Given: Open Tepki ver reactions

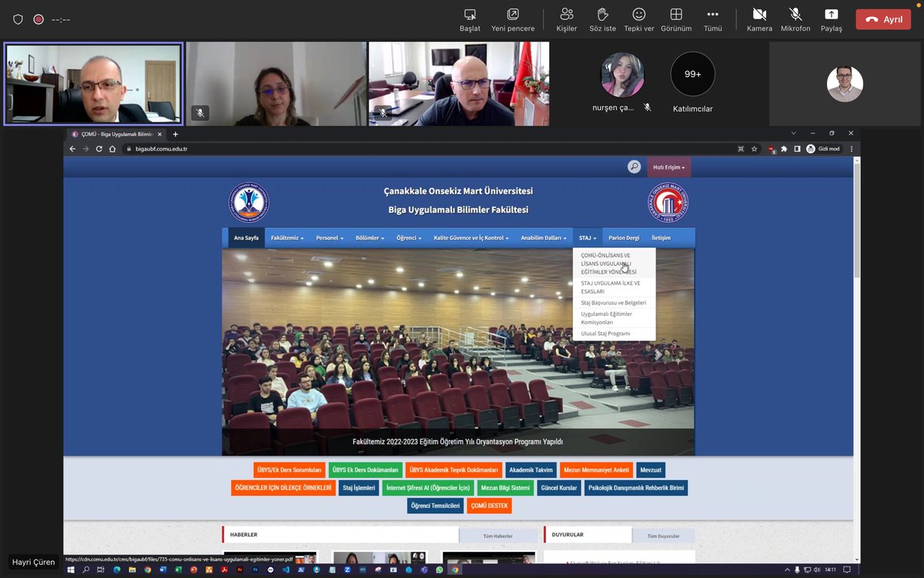Looking at the screenshot, I should click(639, 20).
